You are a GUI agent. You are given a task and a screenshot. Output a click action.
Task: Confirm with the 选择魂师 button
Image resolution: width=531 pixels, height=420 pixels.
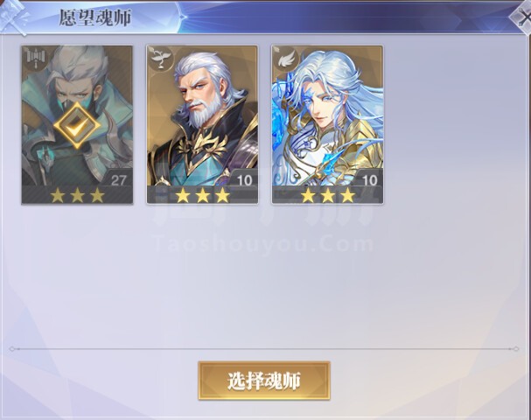click(264, 381)
